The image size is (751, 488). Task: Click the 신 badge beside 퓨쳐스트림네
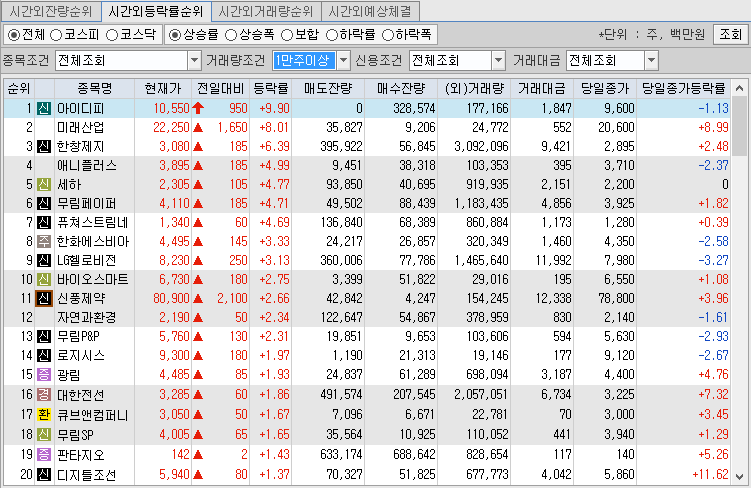(44, 222)
